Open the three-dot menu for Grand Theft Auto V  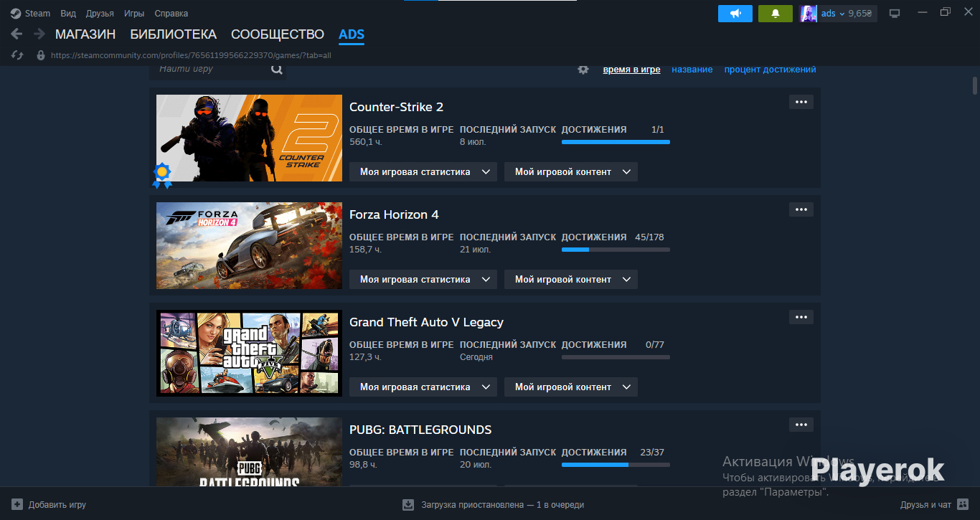click(x=801, y=317)
